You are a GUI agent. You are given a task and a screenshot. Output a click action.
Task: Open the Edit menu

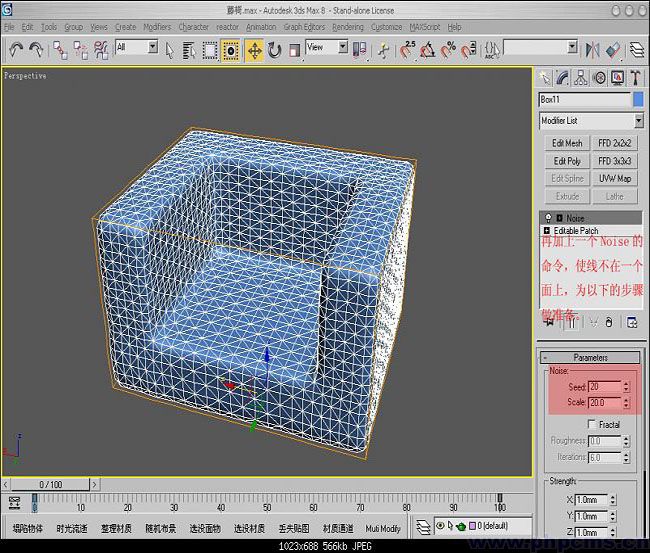pos(27,27)
